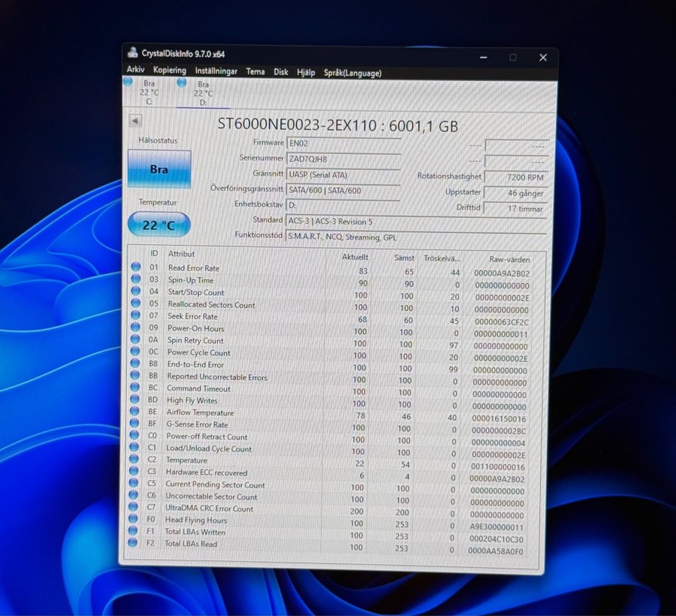Viewport: 676px width, 616px height.
Task: Click the CrystalDiskInfo app icon in title bar
Action: click(x=132, y=53)
